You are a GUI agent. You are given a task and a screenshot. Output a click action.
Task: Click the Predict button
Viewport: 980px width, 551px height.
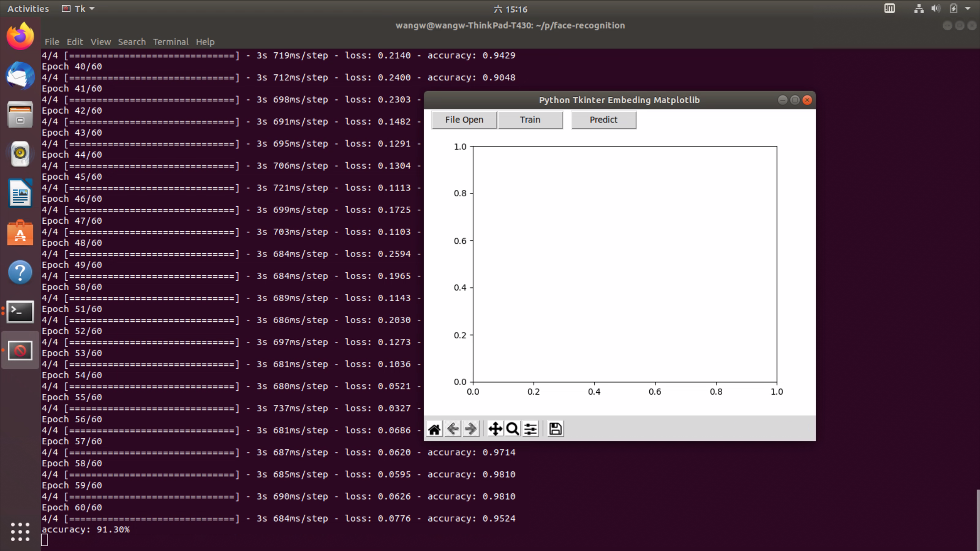pyautogui.click(x=604, y=120)
